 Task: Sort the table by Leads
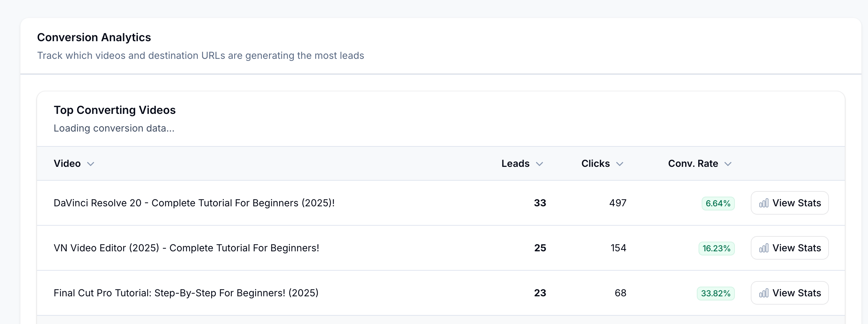tap(515, 163)
